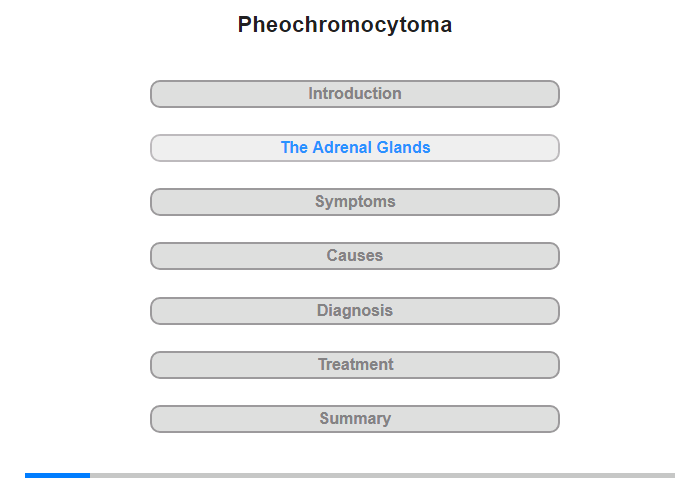Screen dimensions: 700x480
Task: Click the blue filled part of progress bar
Action: pyautogui.click(x=58, y=476)
